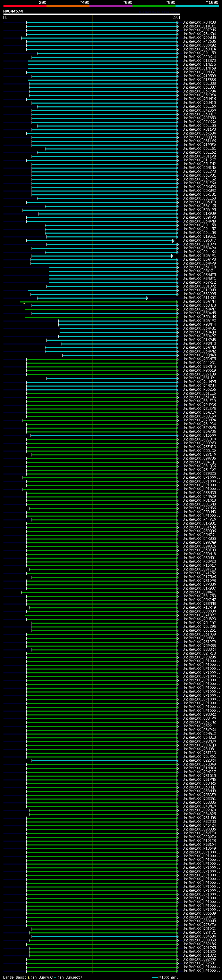222x980 pixels.
Task: Select label UniRef100_C5KP94
Action: click(199, 91)
